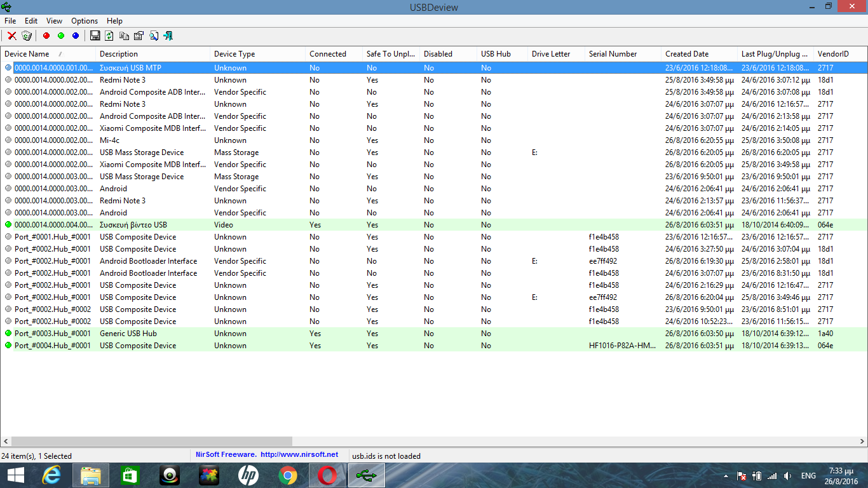868x488 pixels.
Task: Click the Find magnifier toolbar icon
Action: click(x=154, y=36)
